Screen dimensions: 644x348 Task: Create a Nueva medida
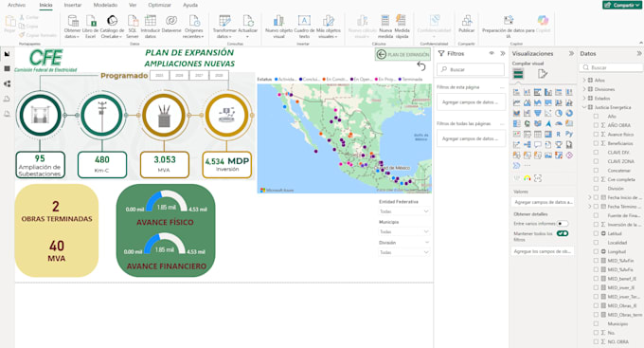(385, 27)
